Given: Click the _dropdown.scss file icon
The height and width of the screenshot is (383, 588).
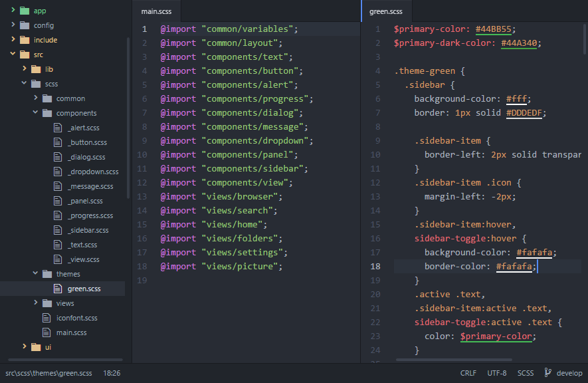Looking at the screenshot, I should tap(58, 172).
